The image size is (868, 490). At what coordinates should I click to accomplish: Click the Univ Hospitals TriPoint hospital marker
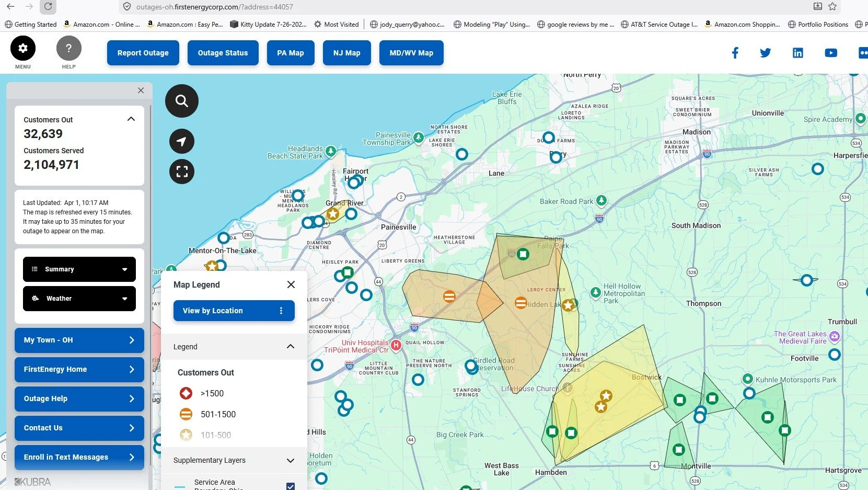pyautogui.click(x=396, y=345)
